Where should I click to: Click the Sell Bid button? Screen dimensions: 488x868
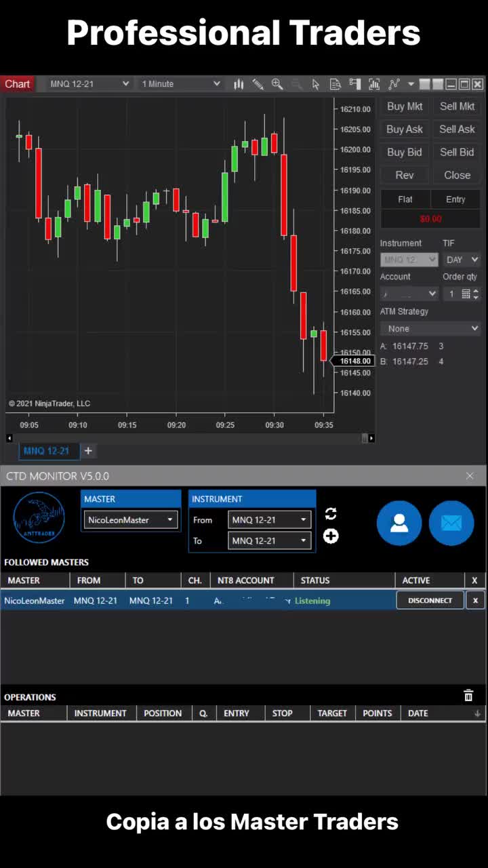457,153
